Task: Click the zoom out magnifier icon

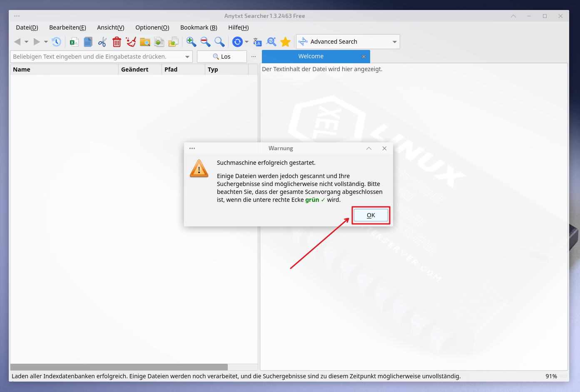Action: pos(205,42)
